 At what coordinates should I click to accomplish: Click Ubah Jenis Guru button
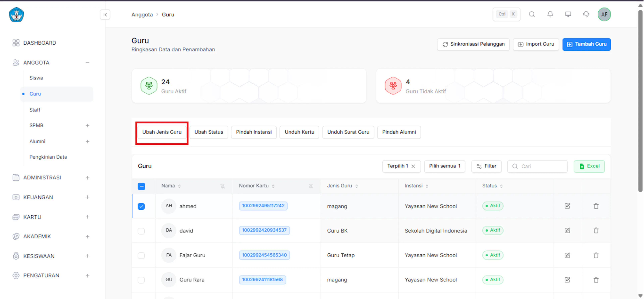click(x=162, y=132)
